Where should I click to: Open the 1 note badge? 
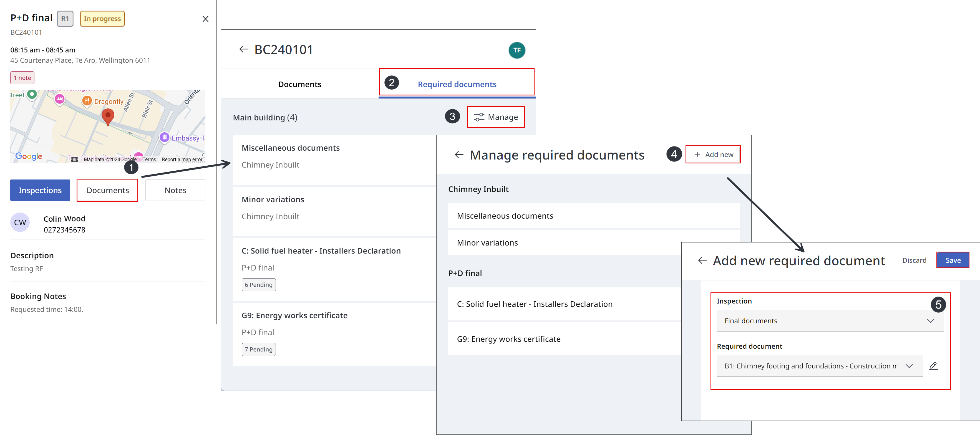pos(22,78)
